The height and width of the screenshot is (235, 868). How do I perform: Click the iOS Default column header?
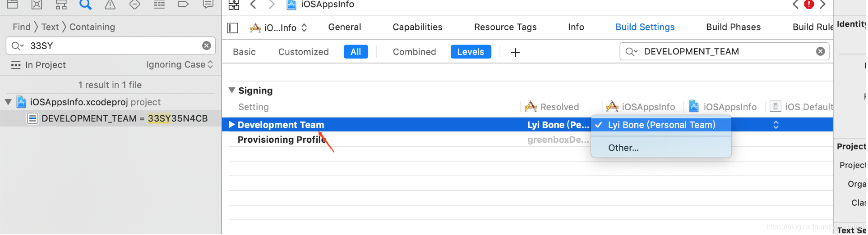point(801,107)
